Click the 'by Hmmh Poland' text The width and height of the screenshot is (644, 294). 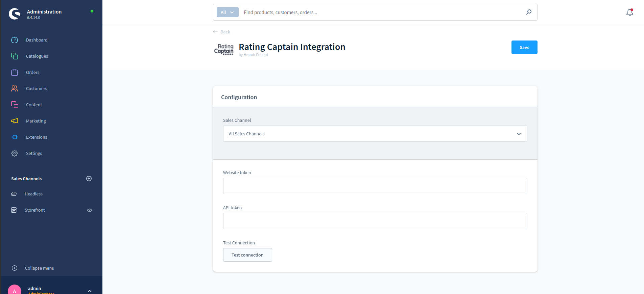pyautogui.click(x=253, y=55)
